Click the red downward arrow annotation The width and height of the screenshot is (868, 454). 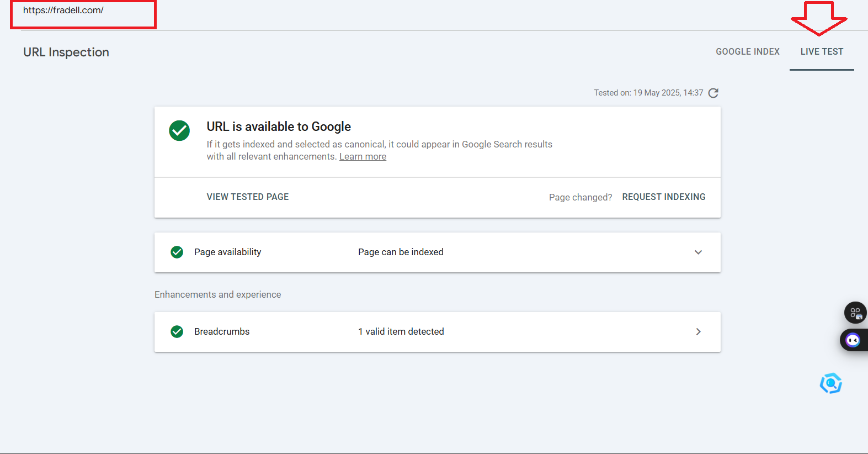click(x=819, y=18)
